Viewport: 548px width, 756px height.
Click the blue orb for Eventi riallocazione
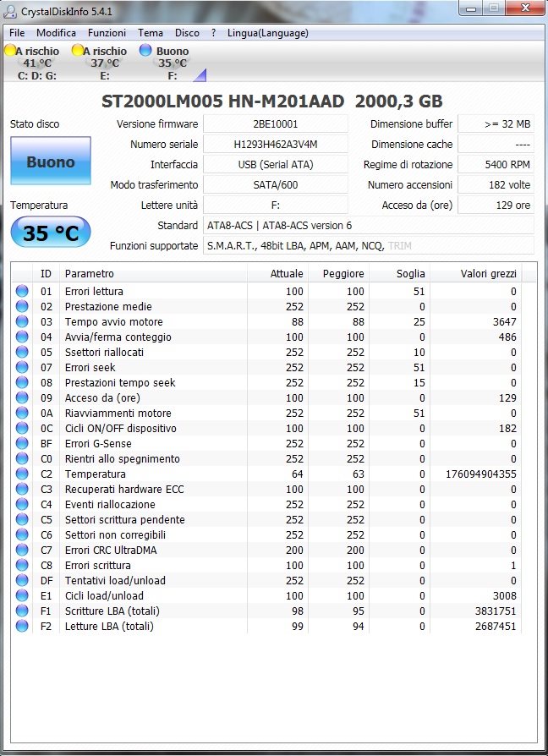(x=22, y=504)
